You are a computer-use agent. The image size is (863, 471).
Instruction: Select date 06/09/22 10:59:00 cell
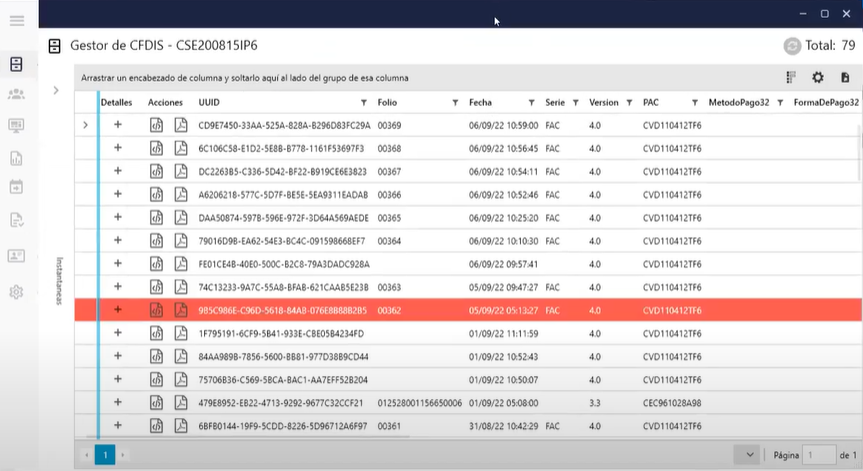[504, 125]
